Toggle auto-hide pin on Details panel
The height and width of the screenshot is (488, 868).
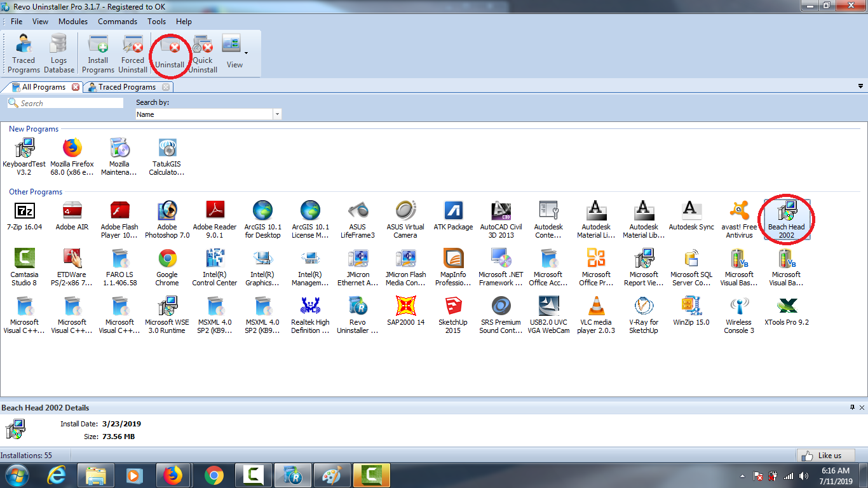[852, 407]
